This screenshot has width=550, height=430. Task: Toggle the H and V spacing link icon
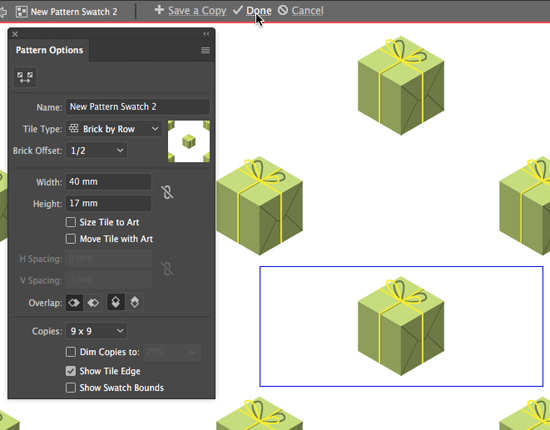pyautogui.click(x=167, y=269)
